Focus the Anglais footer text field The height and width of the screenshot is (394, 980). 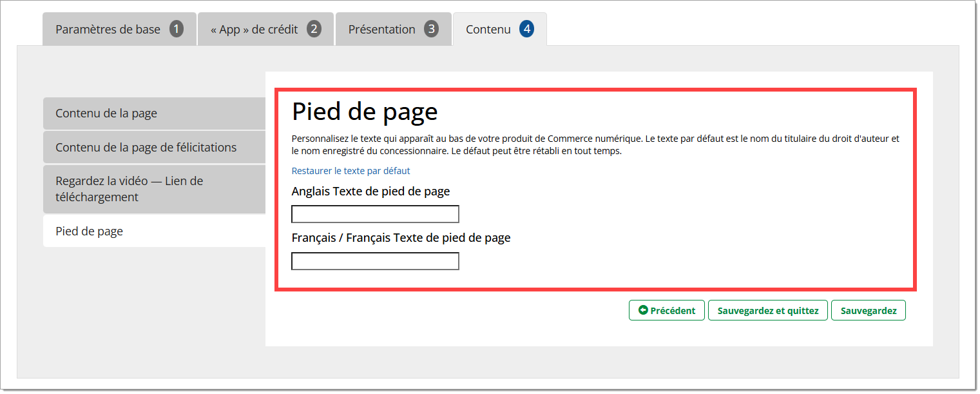coord(375,214)
